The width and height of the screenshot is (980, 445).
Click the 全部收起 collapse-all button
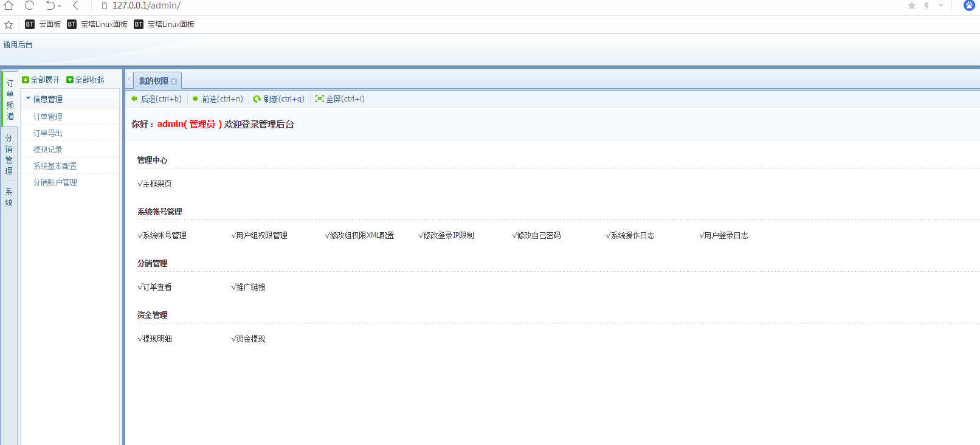(85, 80)
